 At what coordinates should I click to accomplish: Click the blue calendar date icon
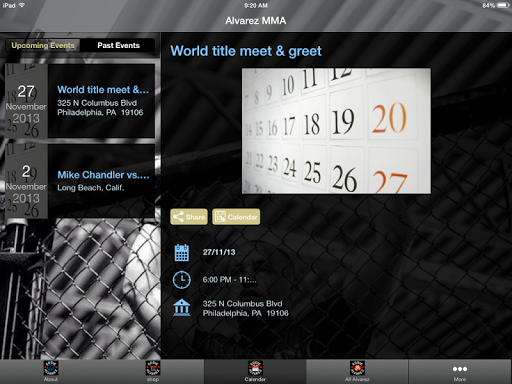182,252
